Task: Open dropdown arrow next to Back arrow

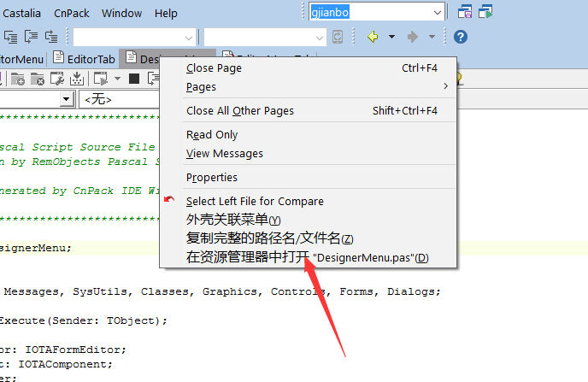Action: point(391,37)
